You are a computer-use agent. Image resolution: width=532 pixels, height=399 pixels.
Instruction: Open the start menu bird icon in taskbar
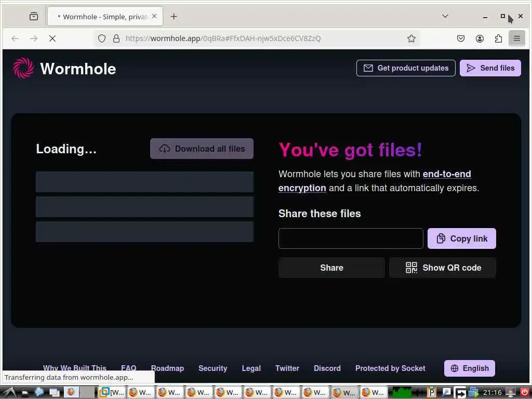9,393
